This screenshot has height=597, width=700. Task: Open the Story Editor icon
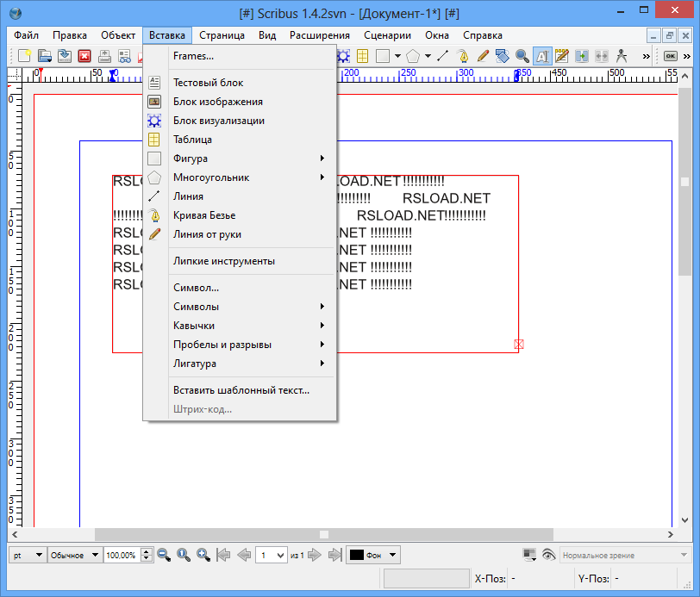tap(561, 55)
